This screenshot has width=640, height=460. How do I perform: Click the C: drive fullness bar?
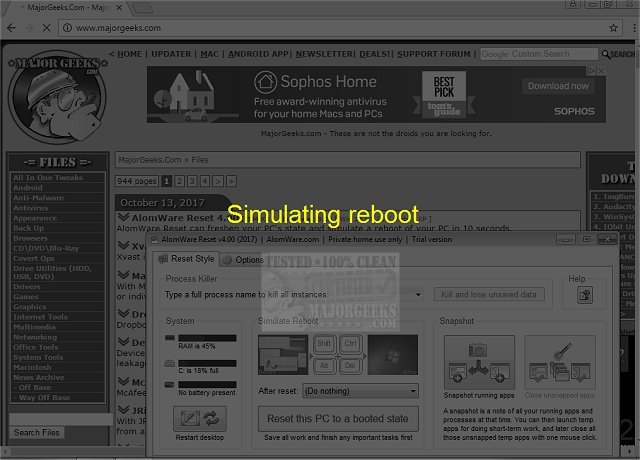point(207,363)
